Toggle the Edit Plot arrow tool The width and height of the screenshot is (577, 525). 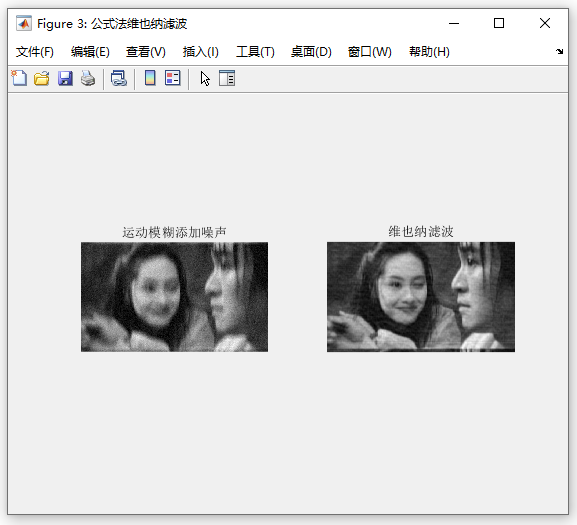[205, 78]
